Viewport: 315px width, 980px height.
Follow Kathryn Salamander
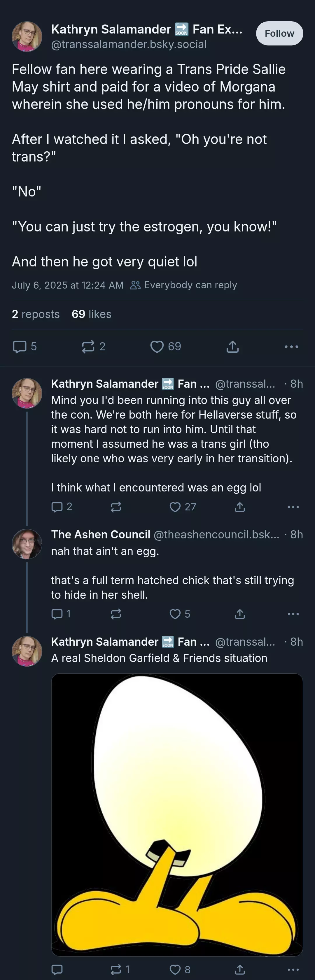pos(280,34)
